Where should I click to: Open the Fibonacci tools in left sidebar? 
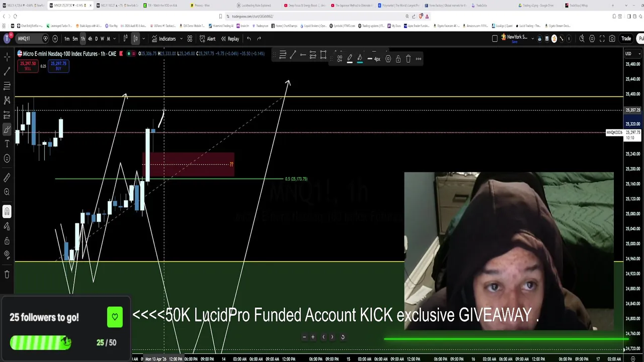[x=7, y=86]
